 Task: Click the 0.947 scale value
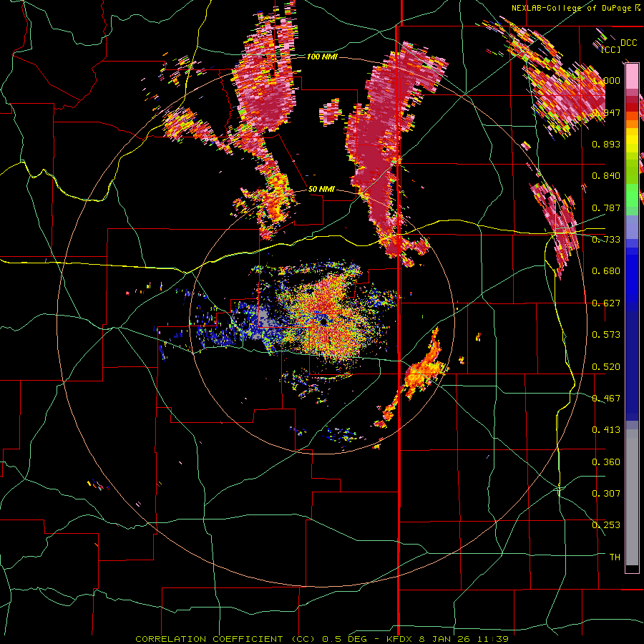point(606,112)
